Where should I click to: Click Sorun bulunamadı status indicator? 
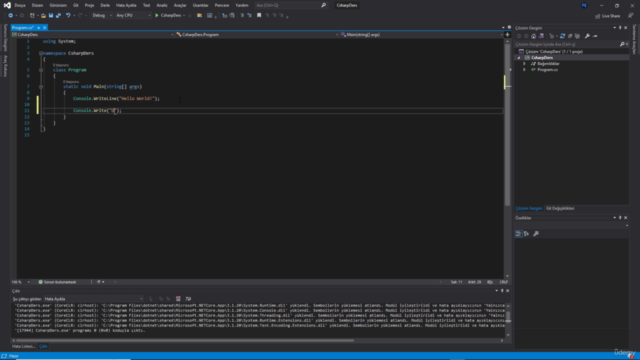pos(57,282)
